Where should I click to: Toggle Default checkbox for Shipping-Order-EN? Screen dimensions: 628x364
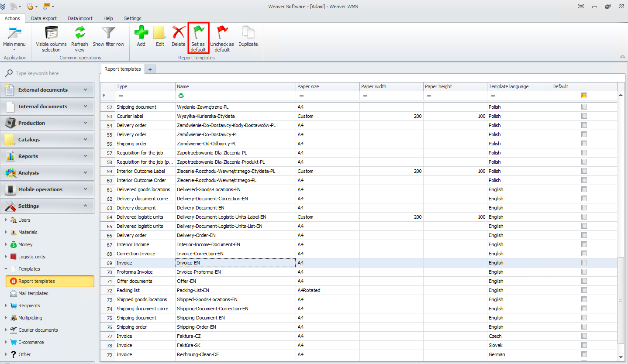pos(584,327)
